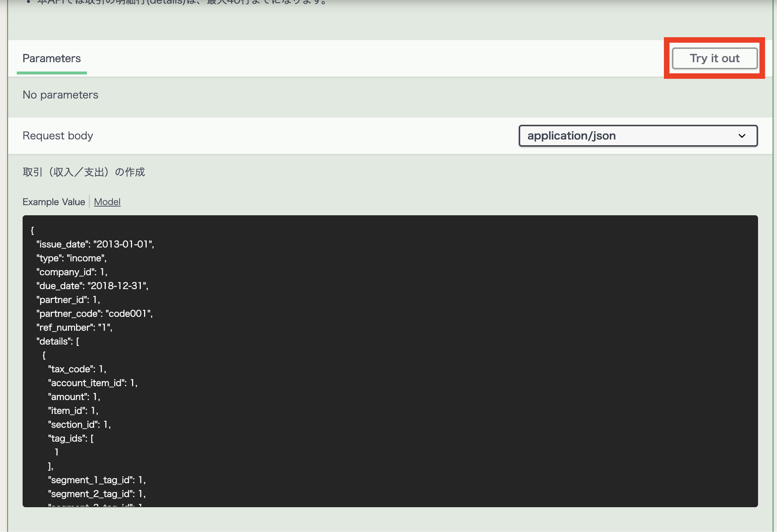The width and height of the screenshot is (777, 532).
Task: Click the "tax_code" line in details
Action: 77,369
